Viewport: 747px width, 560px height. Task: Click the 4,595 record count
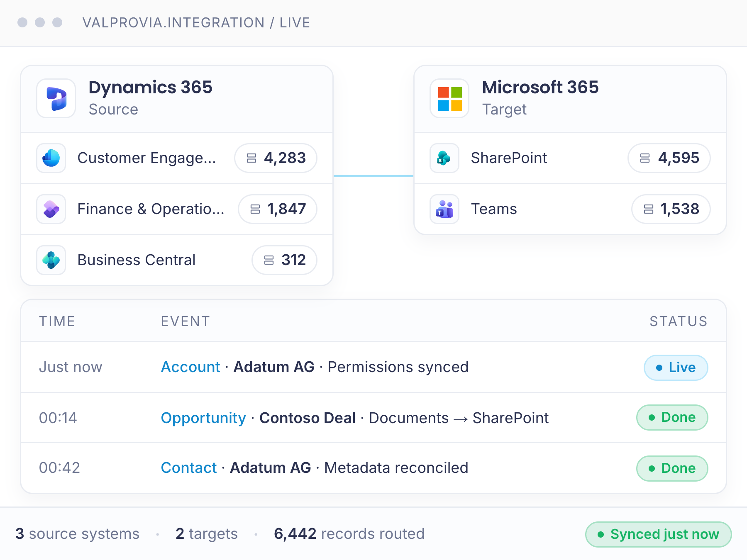point(679,158)
